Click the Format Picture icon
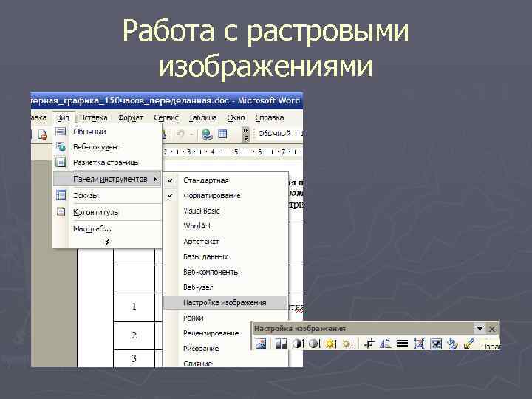This screenshot has width=532, height=399. 453,344
